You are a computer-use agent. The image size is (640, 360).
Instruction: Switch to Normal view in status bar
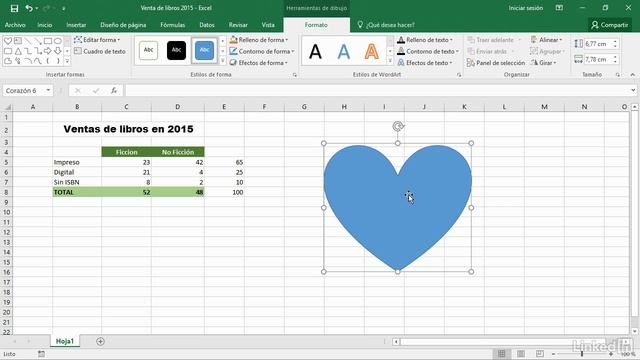click(502, 354)
